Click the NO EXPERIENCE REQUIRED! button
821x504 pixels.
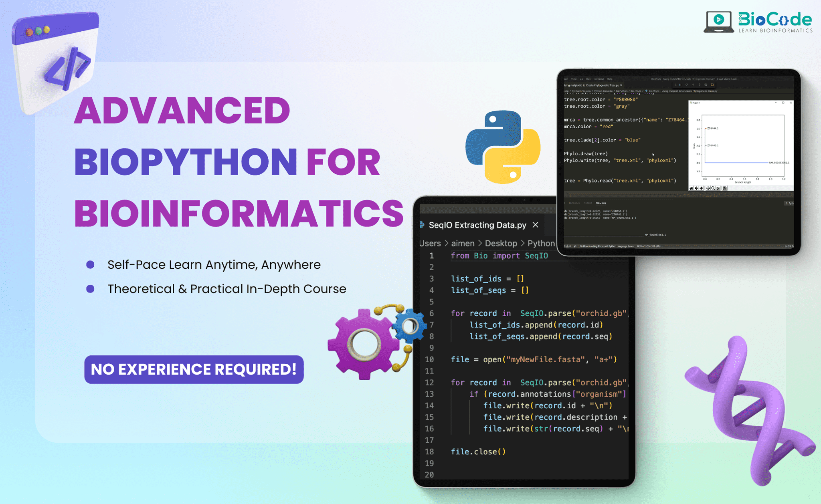pos(194,369)
